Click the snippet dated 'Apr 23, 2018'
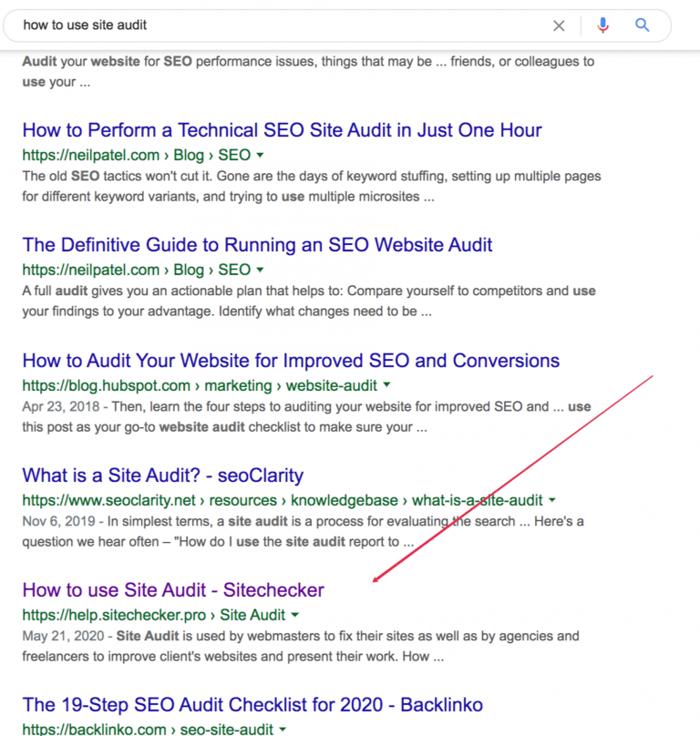Screen dimensions: 700x736 click(306, 417)
